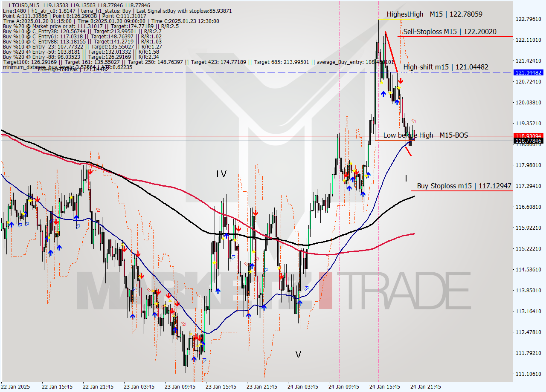
Task: Click the black 118.77846 current price tag
Action: click(x=528, y=141)
